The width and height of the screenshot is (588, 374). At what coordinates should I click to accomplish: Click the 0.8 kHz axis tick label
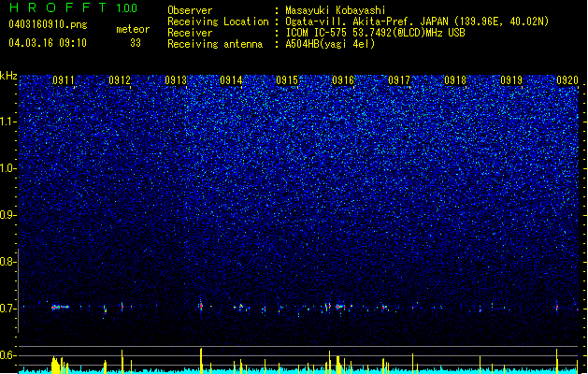coord(8,262)
